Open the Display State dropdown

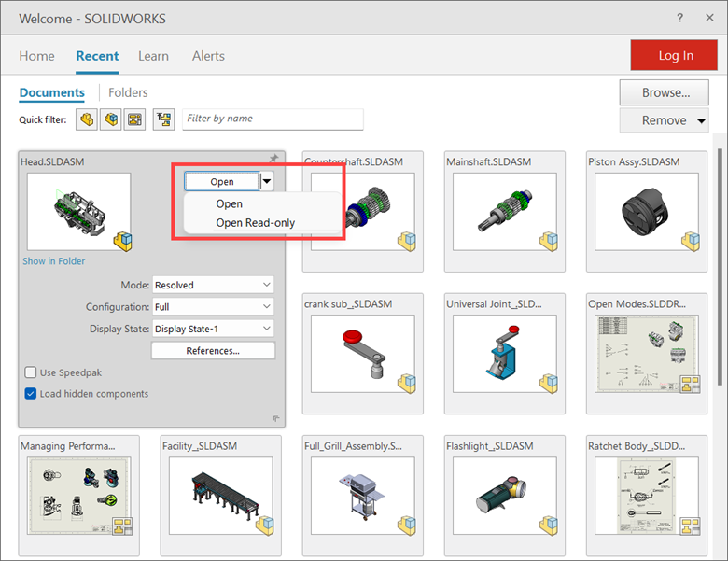[x=213, y=329]
